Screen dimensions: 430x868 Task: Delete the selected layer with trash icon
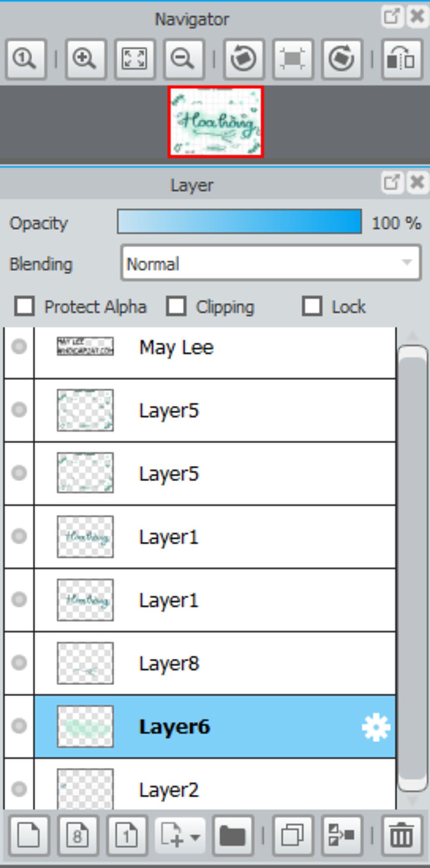[401, 835]
